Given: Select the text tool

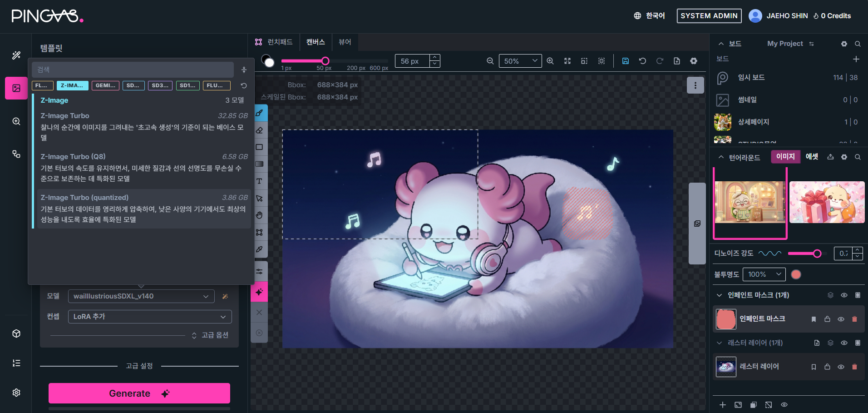Looking at the screenshot, I should [259, 181].
